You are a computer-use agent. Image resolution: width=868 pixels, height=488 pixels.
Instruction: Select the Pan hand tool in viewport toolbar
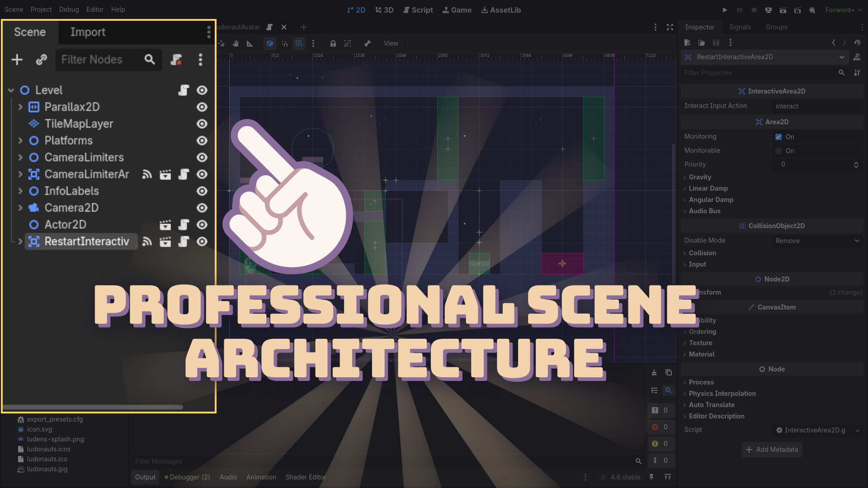(x=236, y=43)
